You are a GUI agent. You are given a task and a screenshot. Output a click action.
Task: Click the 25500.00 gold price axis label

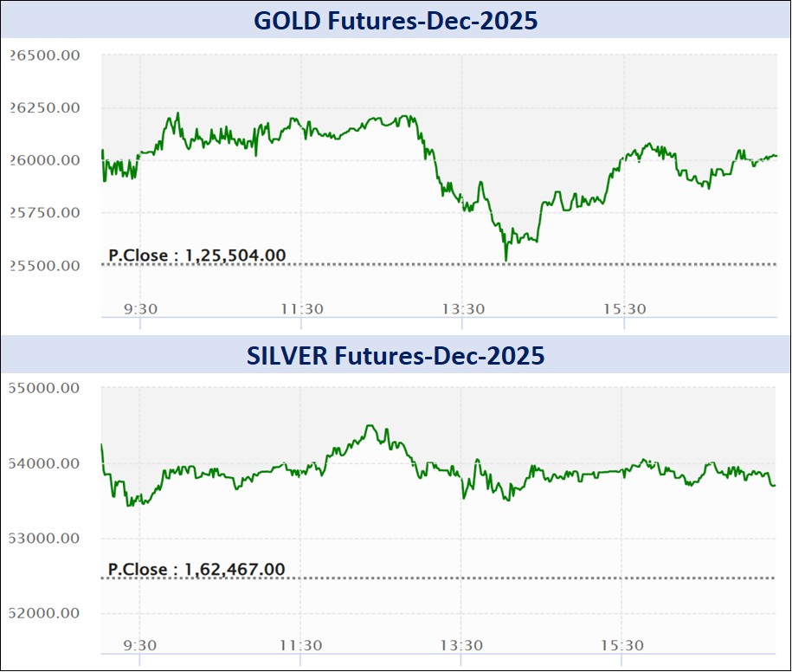(x=45, y=266)
